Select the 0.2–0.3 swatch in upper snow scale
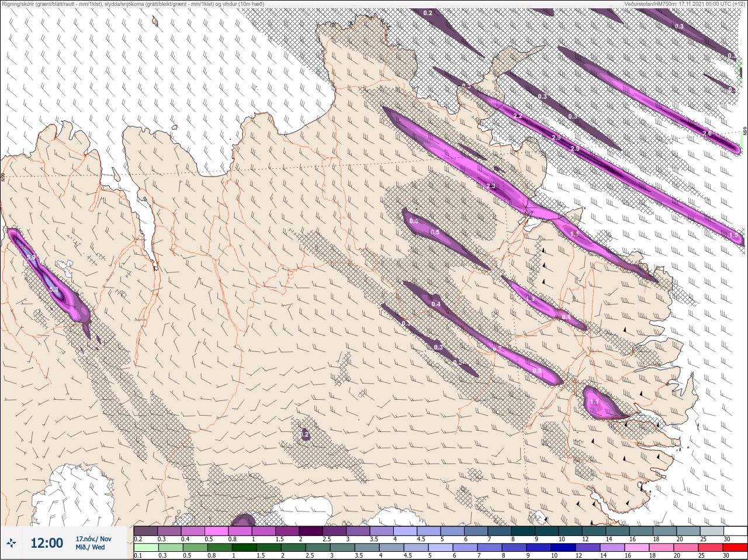This screenshot has width=748, height=560. pyautogui.click(x=146, y=531)
